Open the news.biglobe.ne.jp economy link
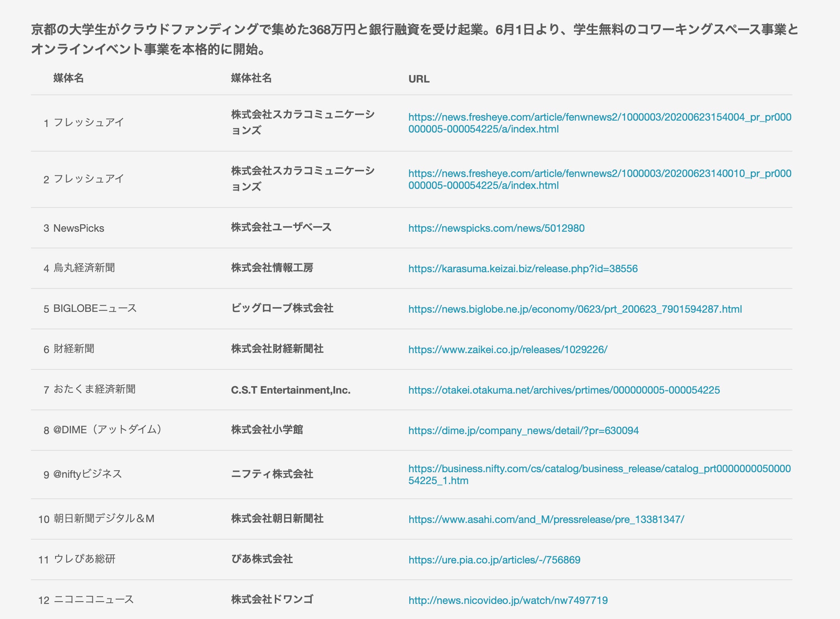This screenshot has height=619, width=840. tap(575, 309)
